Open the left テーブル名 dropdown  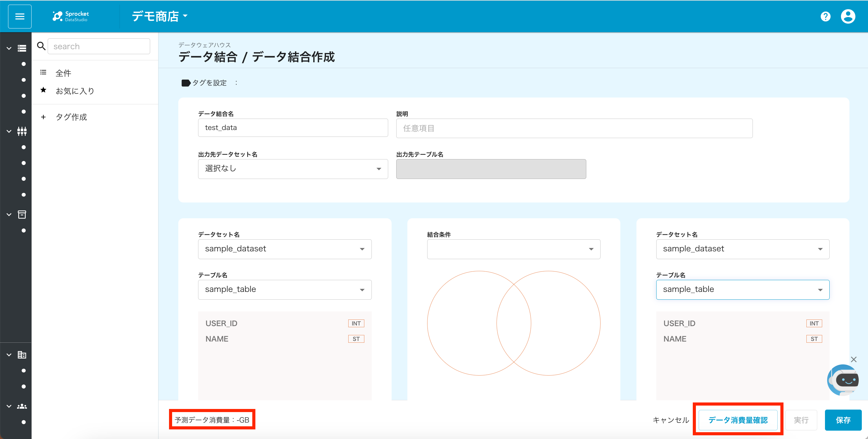tap(285, 290)
